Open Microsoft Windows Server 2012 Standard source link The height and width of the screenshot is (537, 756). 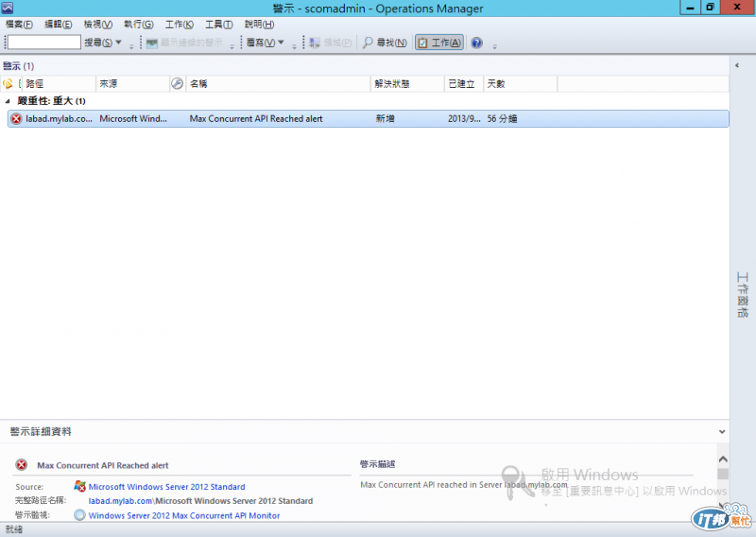tap(167, 487)
